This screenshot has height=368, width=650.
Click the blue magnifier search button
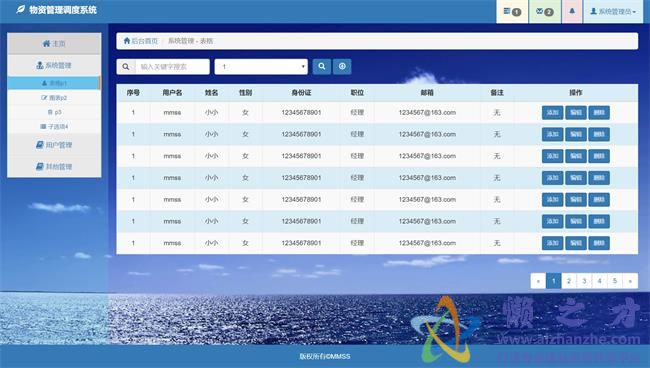click(322, 66)
